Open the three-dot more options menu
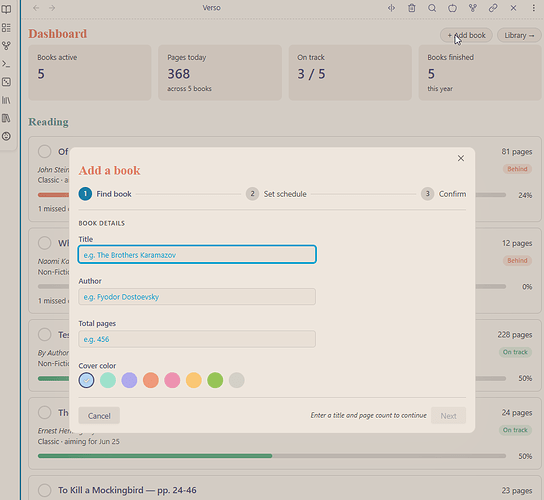This screenshot has width=544, height=500. [534, 8]
